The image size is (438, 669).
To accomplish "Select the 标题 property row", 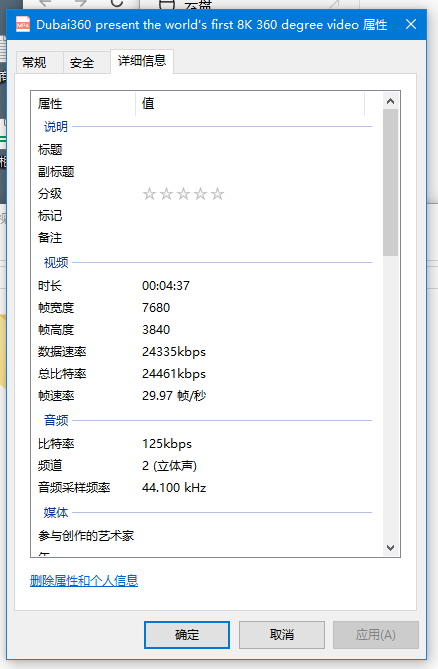I will point(205,149).
